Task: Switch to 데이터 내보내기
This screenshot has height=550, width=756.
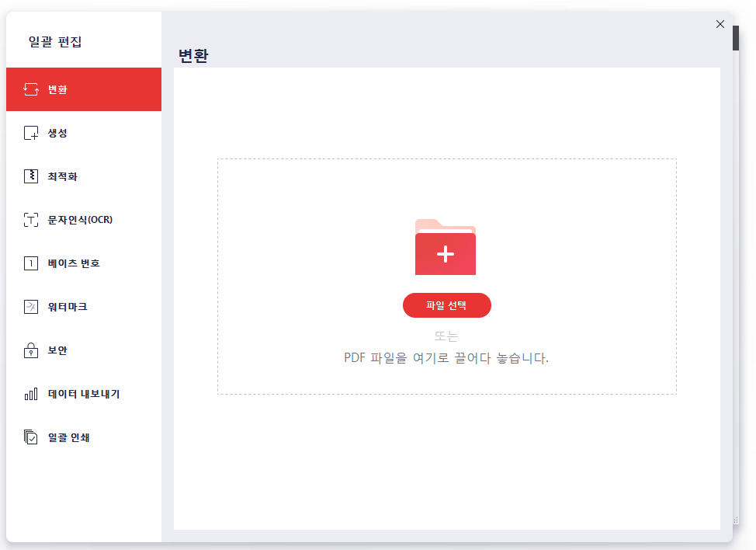Action: tap(84, 394)
